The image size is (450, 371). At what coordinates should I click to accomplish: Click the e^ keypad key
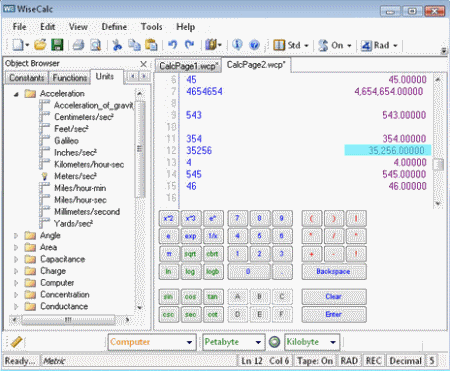[x=213, y=218]
